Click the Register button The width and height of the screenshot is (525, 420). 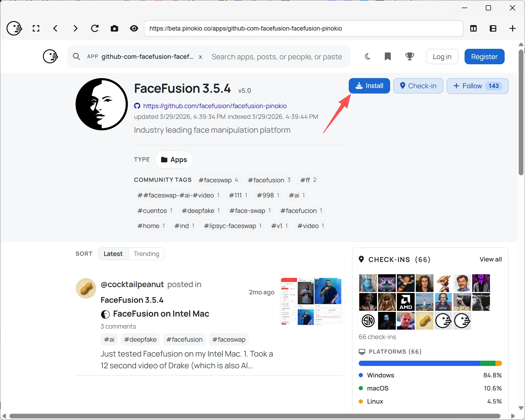click(484, 56)
